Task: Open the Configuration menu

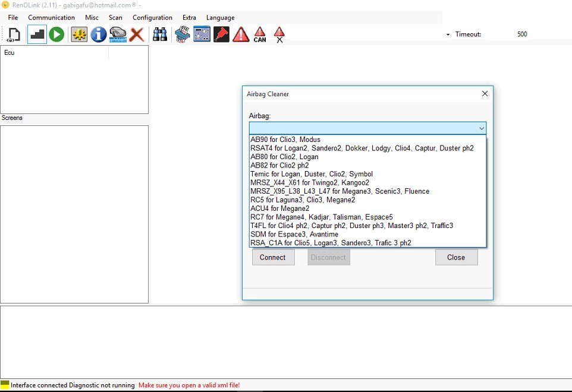Action: click(152, 17)
